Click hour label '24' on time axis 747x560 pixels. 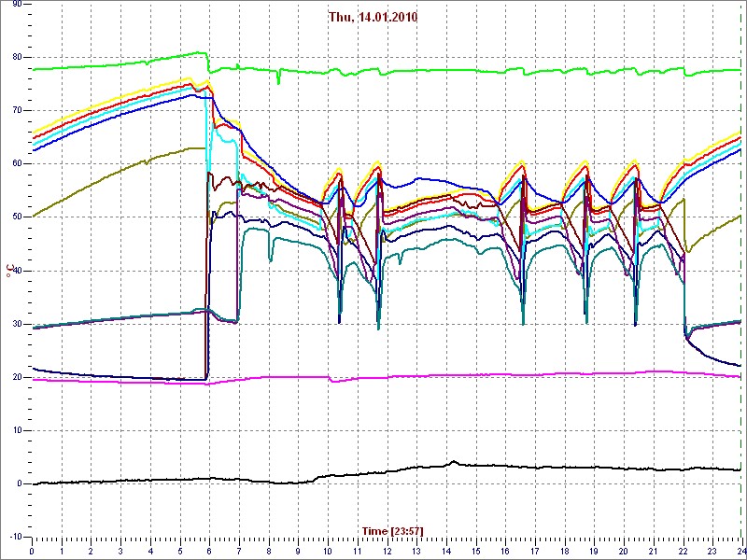point(740,551)
